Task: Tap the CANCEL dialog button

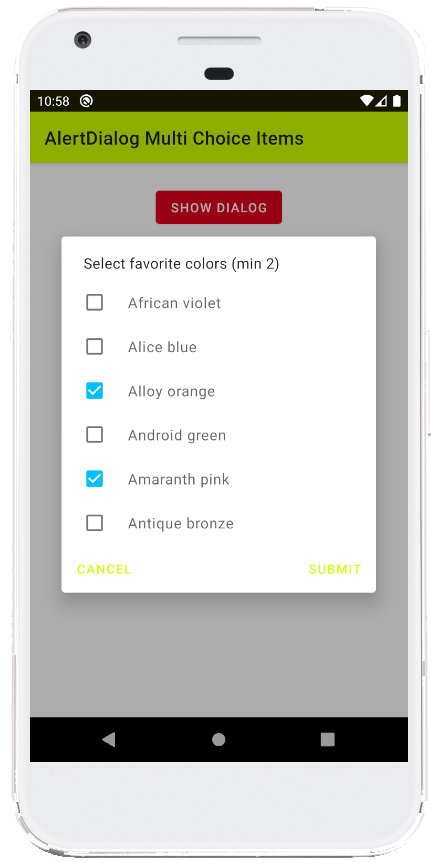Action: click(104, 569)
